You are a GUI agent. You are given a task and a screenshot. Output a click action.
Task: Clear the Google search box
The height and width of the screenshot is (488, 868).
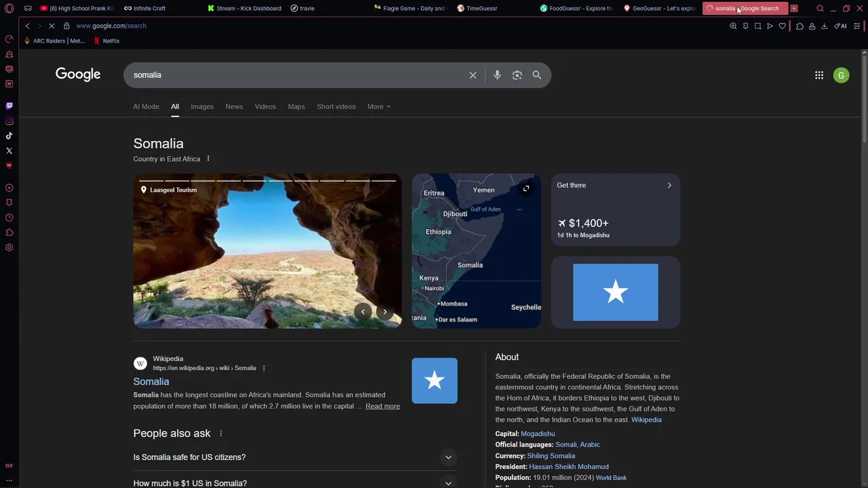473,75
